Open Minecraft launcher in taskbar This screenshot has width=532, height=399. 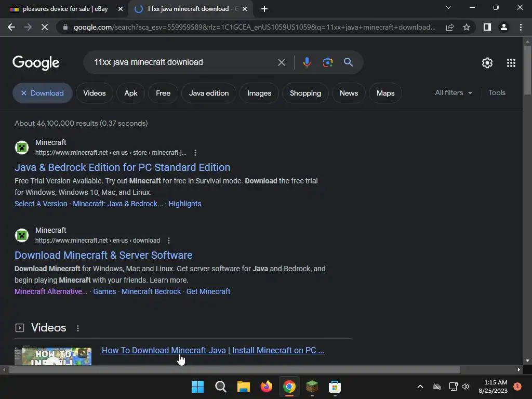tap(312, 387)
